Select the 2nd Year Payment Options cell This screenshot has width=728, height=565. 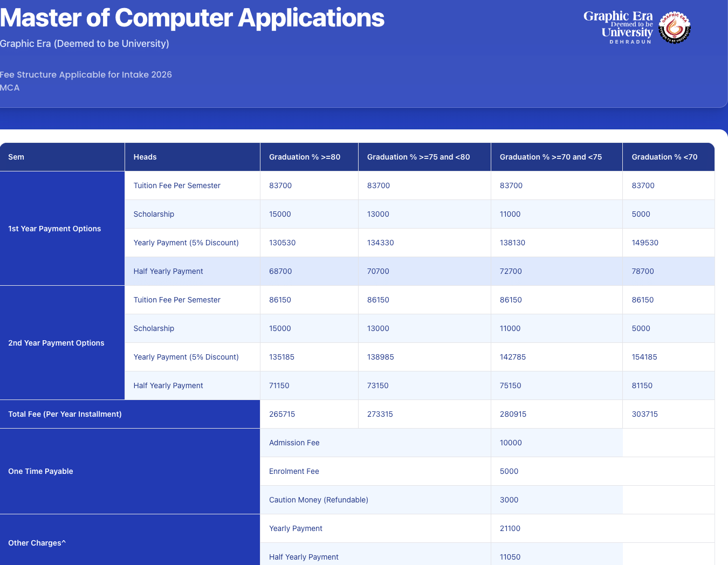[x=56, y=343]
